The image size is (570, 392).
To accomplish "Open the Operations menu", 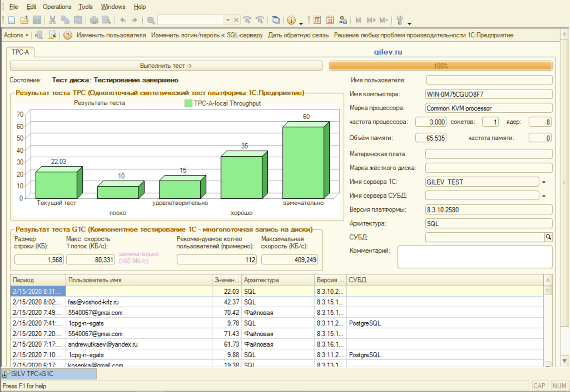I will pyautogui.click(x=57, y=7).
